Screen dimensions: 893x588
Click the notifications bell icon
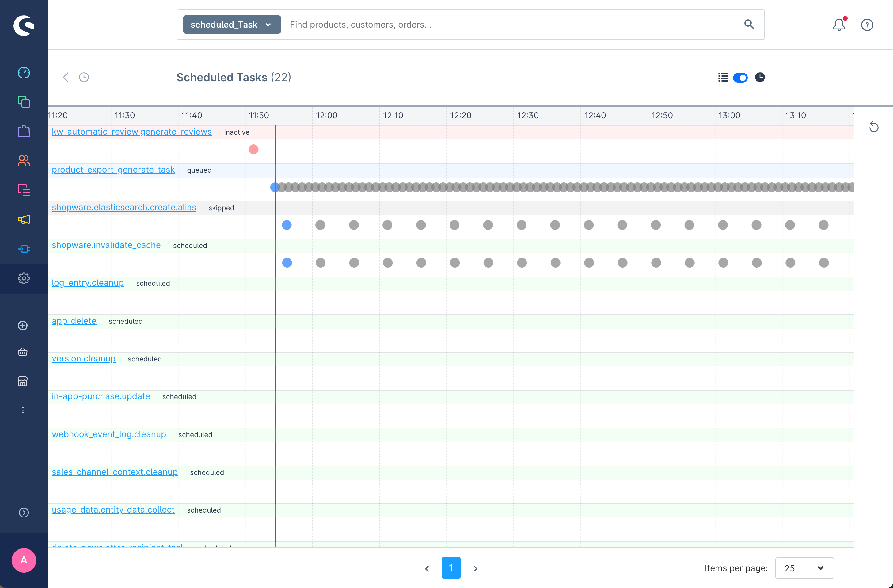pos(838,25)
